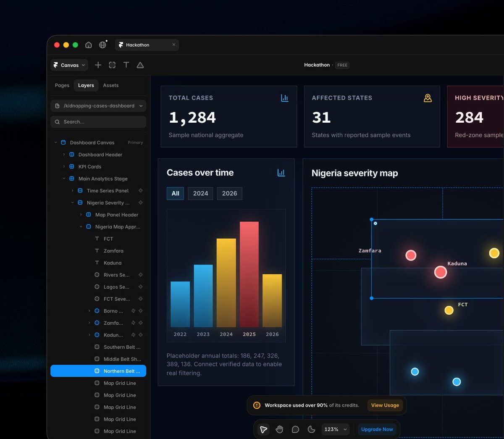Select the Nigeria Map Appr... layer

(x=98, y=227)
